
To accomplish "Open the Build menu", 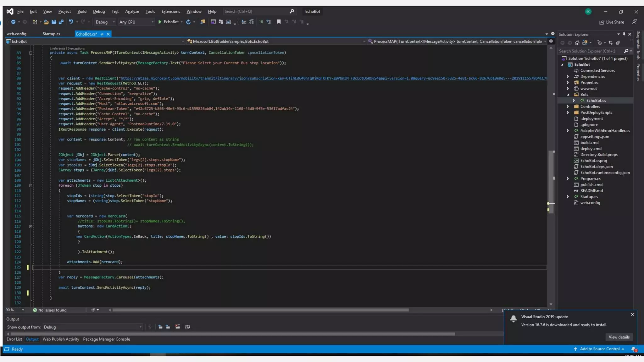I will (x=82, y=11).
